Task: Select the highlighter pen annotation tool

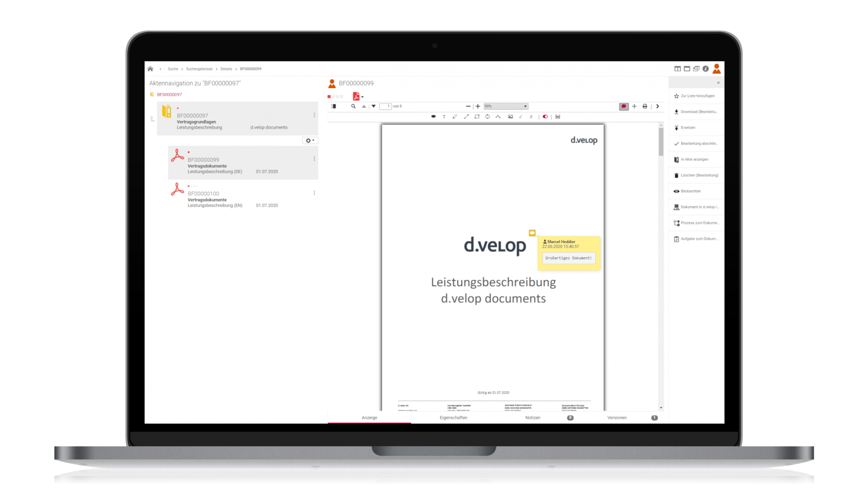Action: pyautogui.click(x=455, y=117)
